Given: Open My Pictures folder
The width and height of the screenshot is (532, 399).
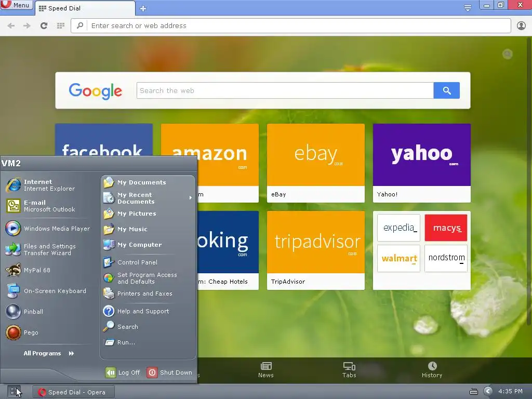Looking at the screenshot, I should coord(148,214).
